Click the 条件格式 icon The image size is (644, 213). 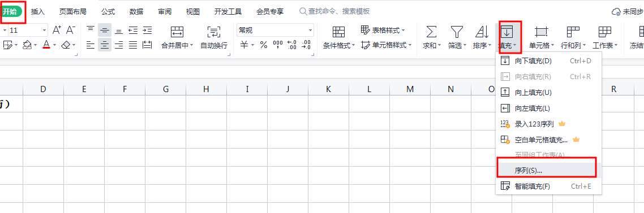pyautogui.click(x=338, y=32)
